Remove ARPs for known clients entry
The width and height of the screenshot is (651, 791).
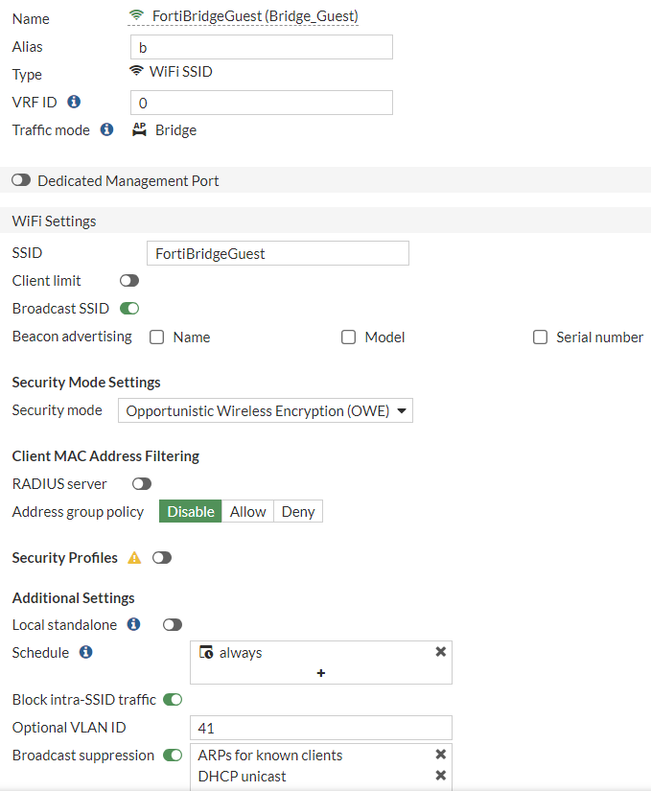[440, 755]
